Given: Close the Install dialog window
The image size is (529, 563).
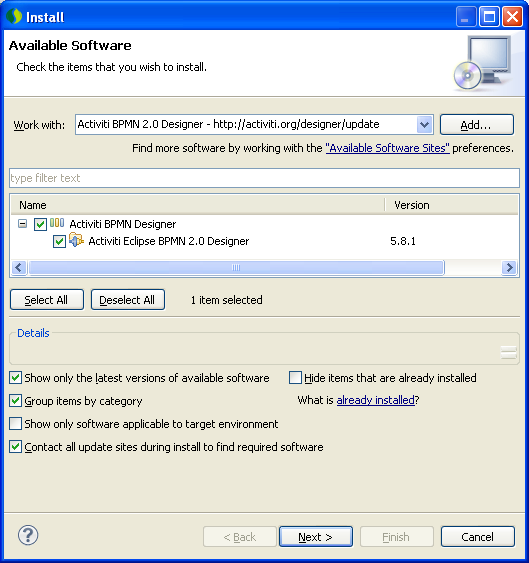Looking at the screenshot, I should [512, 17].
